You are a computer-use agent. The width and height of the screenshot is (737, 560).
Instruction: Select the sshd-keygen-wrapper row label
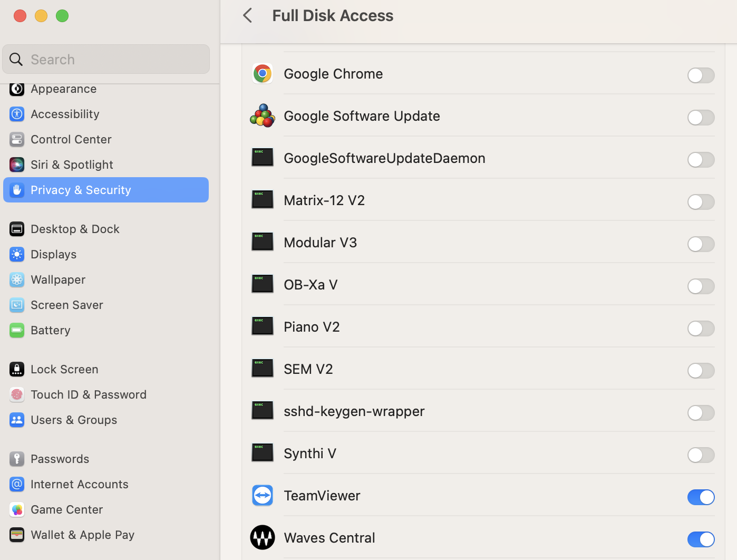[x=354, y=411]
